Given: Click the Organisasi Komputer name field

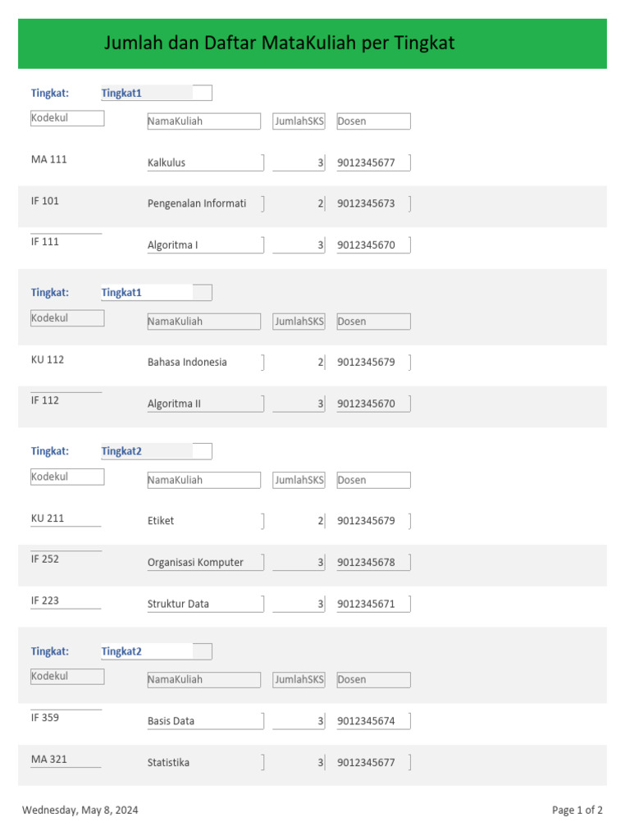Looking at the screenshot, I should [x=205, y=563].
